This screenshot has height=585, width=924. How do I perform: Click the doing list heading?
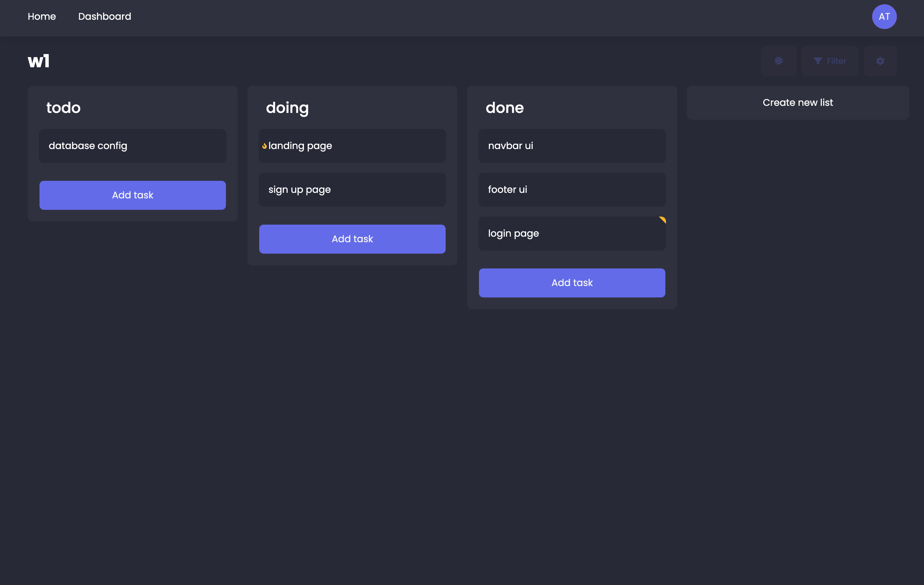[287, 108]
